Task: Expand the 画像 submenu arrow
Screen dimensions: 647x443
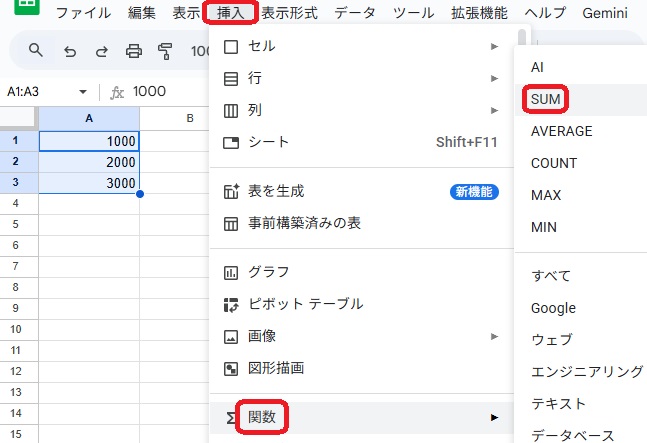Action: pos(494,337)
